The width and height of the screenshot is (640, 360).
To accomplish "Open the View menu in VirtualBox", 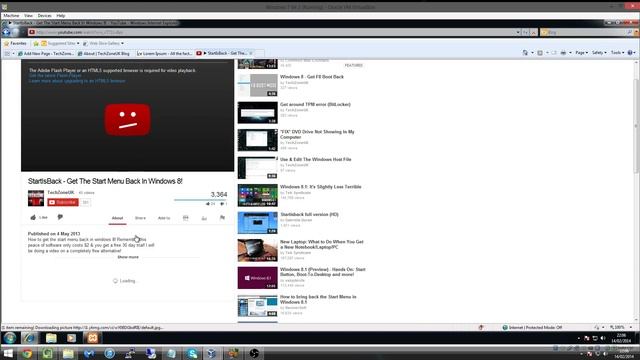I will tap(28, 16).
